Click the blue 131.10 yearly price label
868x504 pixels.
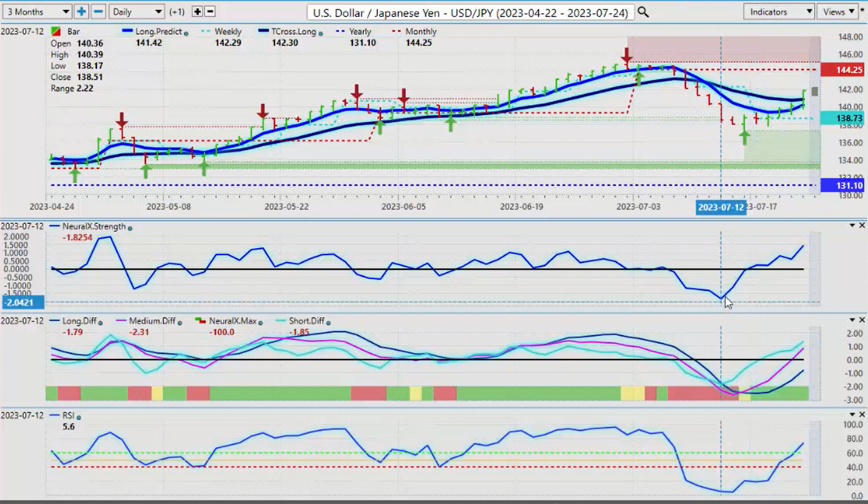click(842, 186)
